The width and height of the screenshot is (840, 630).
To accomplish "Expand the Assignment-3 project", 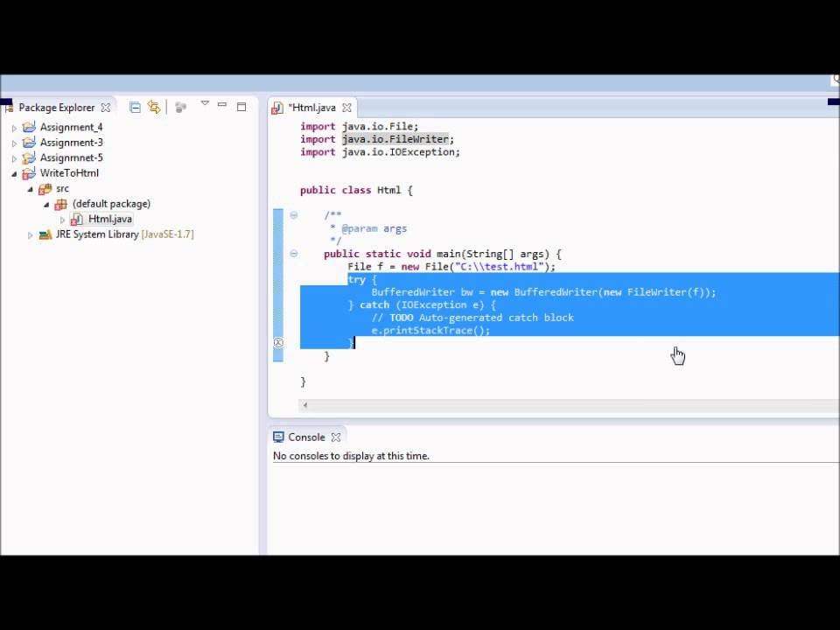I will (14, 142).
